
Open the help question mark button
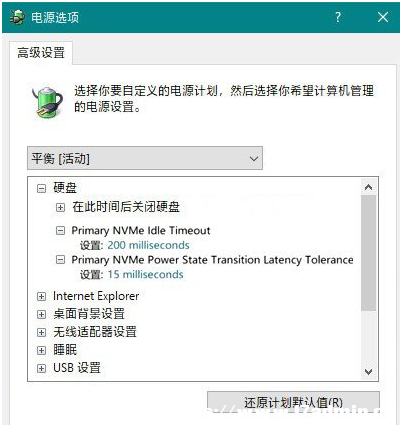pyautogui.click(x=338, y=17)
